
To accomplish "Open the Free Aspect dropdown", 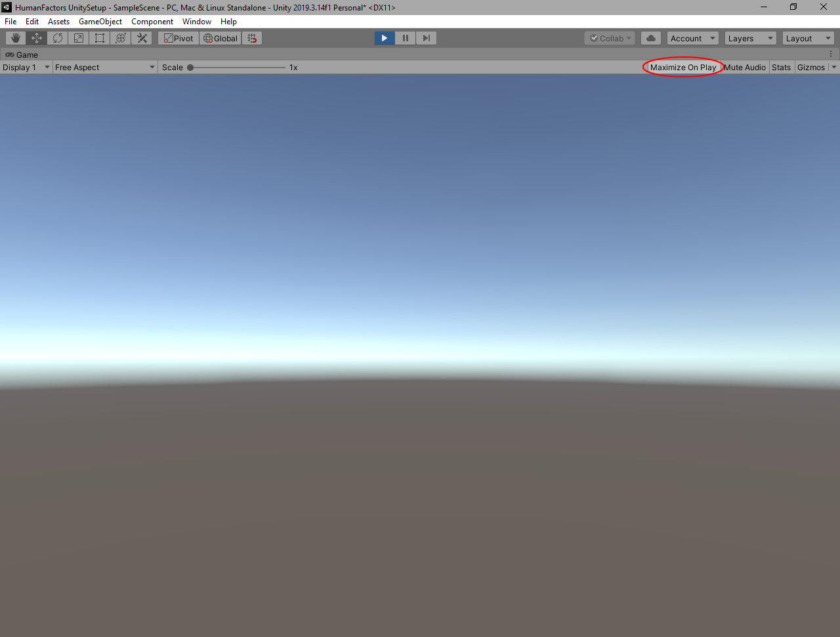I will (105, 67).
